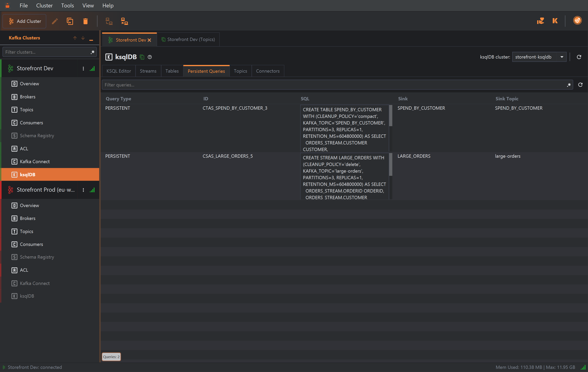Click the edit cluster pencil icon
Image resolution: width=588 pixels, height=372 pixels.
(x=55, y=21)
